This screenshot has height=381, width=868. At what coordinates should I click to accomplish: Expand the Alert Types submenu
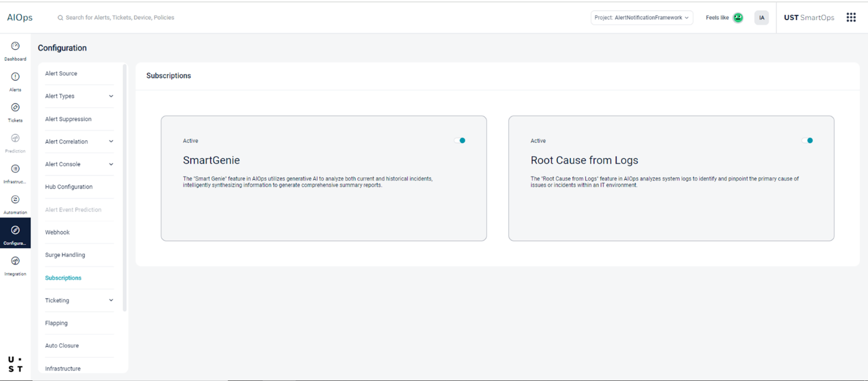[111, 96]
